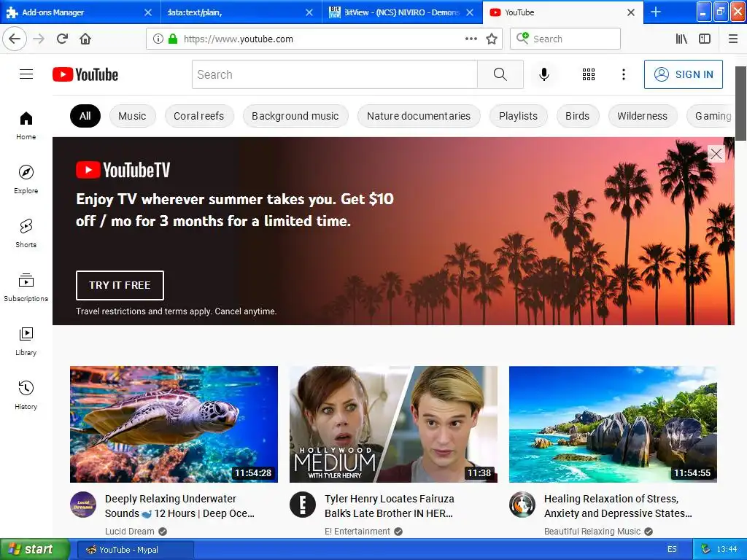
Task: Open the YouTube apps grid icon
Action: pyautogui.click(x=589, y=74)
